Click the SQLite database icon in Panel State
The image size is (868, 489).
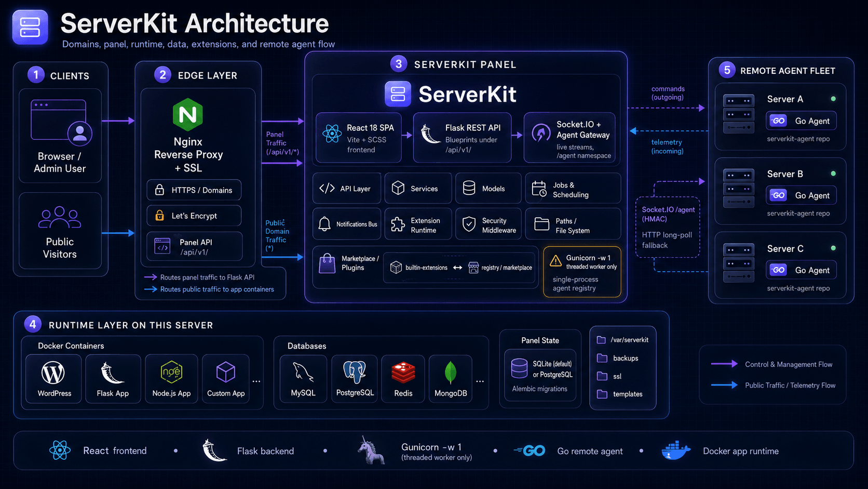519,368
